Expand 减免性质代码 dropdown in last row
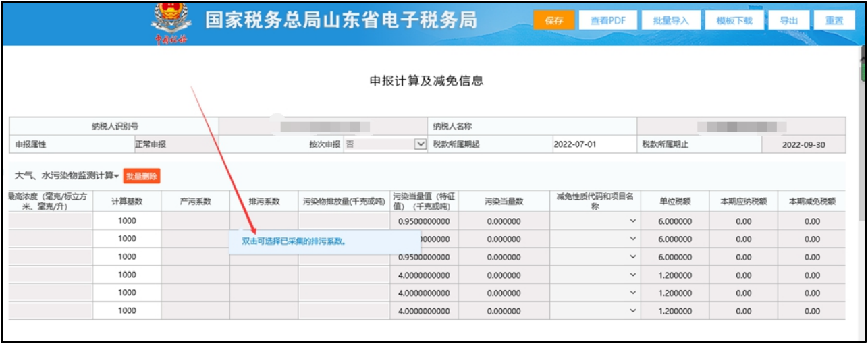The image size is (868, 344). 632,311
